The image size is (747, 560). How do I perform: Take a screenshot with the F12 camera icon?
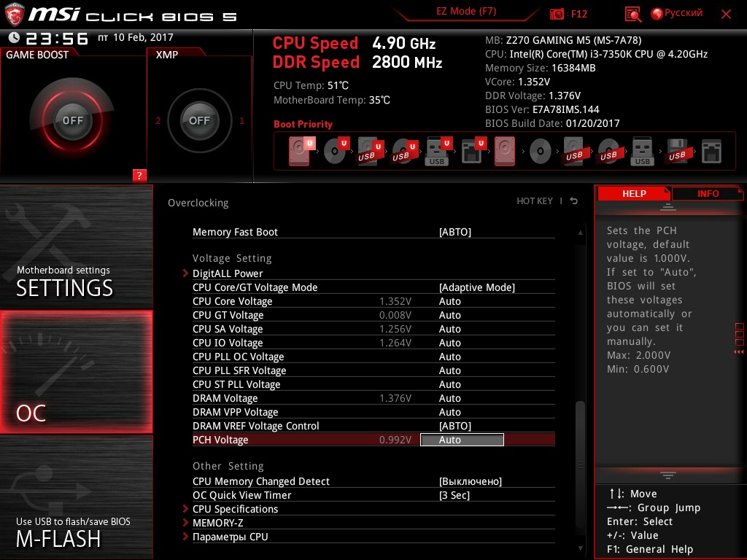557,14
